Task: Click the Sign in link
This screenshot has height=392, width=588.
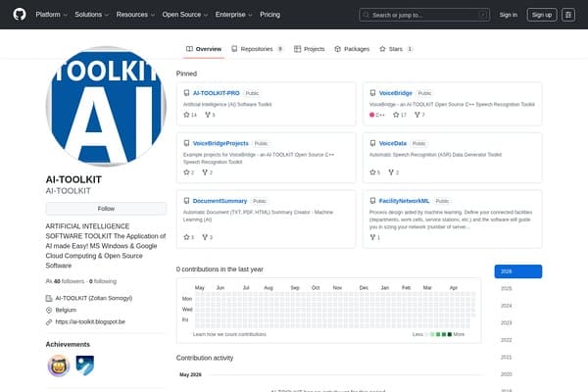Action: tap(508, 15)
